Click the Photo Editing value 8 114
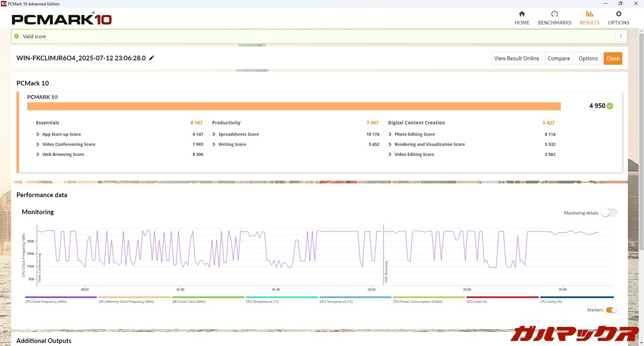644x346 pixels. tap(550, 134)
